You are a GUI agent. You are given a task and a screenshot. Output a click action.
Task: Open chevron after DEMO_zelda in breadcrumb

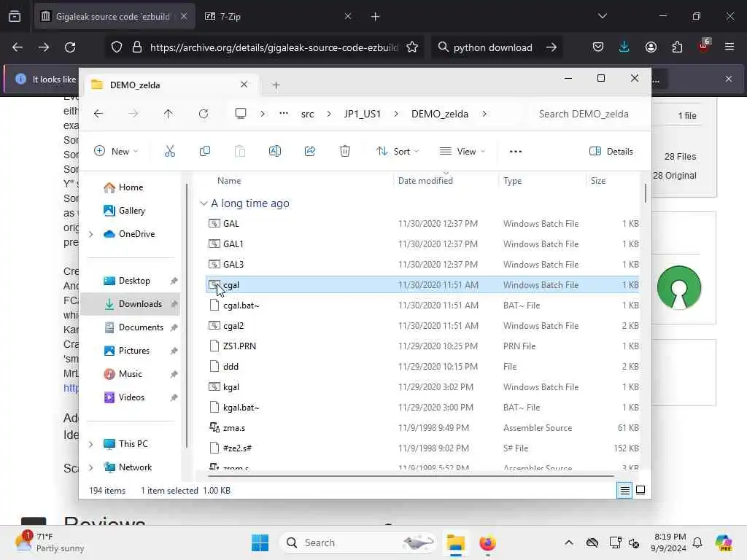484,114
